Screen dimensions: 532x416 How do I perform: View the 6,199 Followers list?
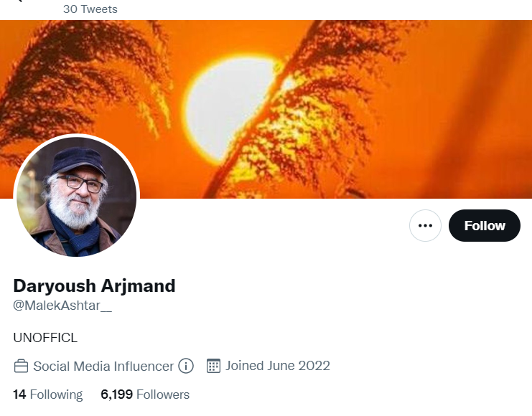pyautogui.click(x=145, y=394)
